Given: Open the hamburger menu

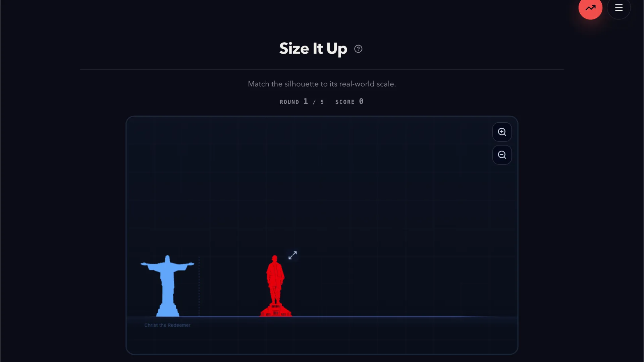Looking at the screenshot, I should click(x=619, y=7).
